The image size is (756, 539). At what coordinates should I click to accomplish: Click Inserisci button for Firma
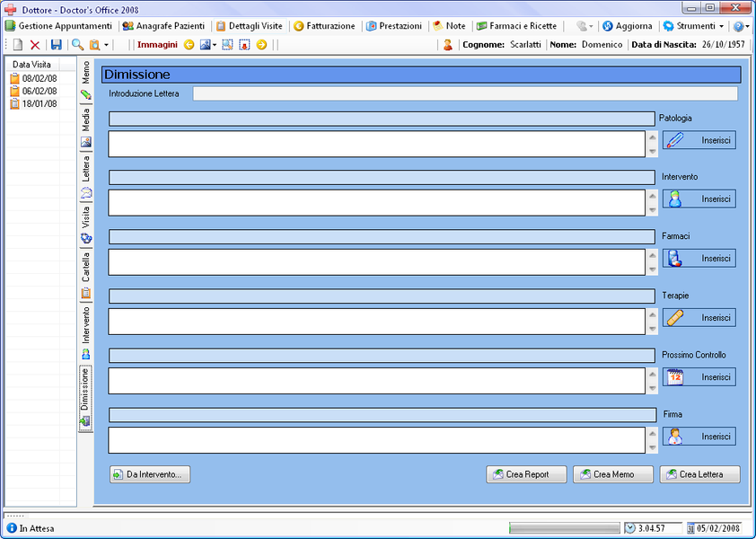699,437
